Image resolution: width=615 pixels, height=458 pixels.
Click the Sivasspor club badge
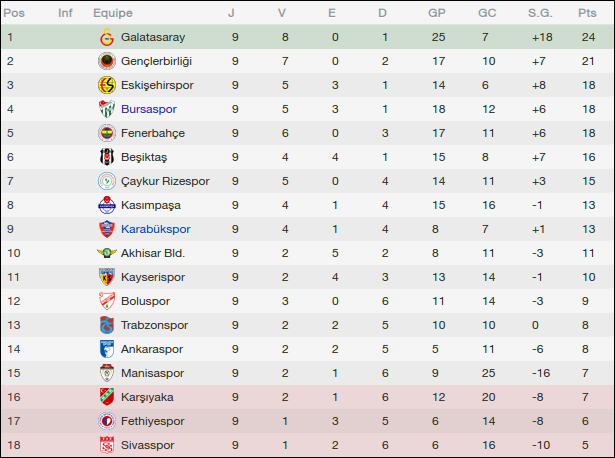105,445
